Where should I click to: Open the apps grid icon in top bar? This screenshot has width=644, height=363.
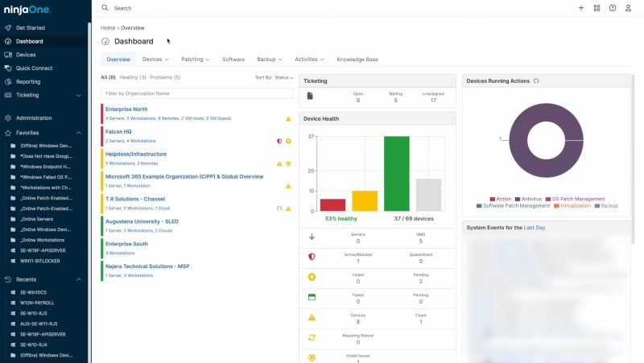coord(597,8)
